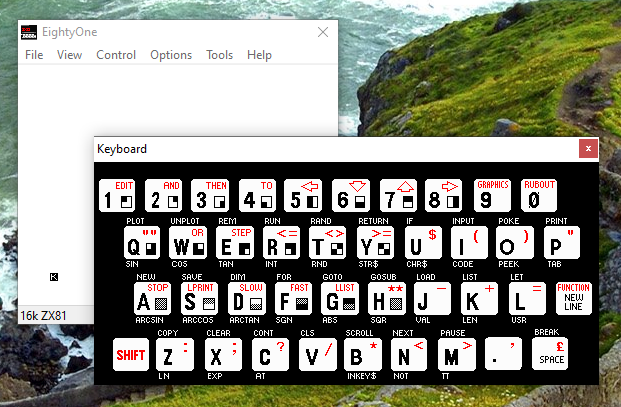Click the 2 AND key
The width and height of the screenshot is (621, 407).
[163, 196]
